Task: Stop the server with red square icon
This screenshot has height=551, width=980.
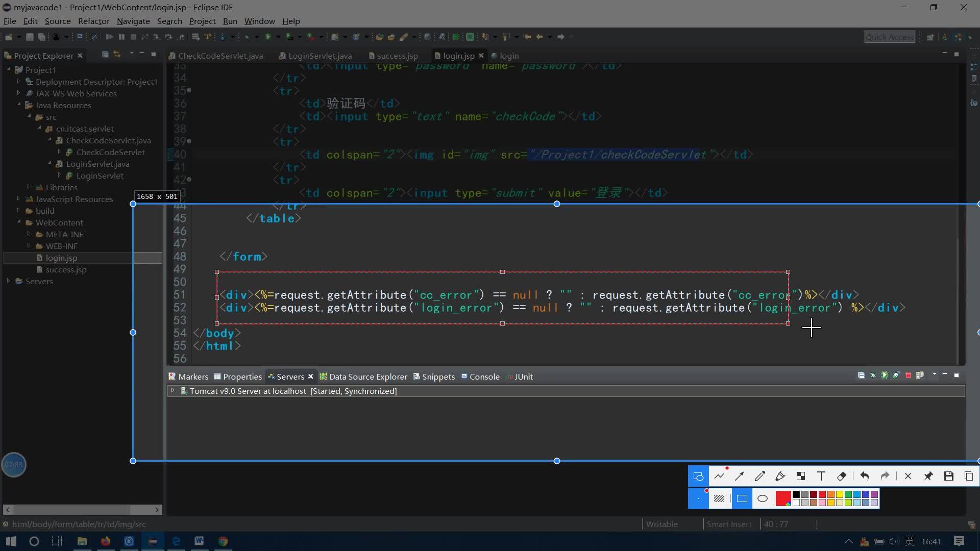Action: 908,375
